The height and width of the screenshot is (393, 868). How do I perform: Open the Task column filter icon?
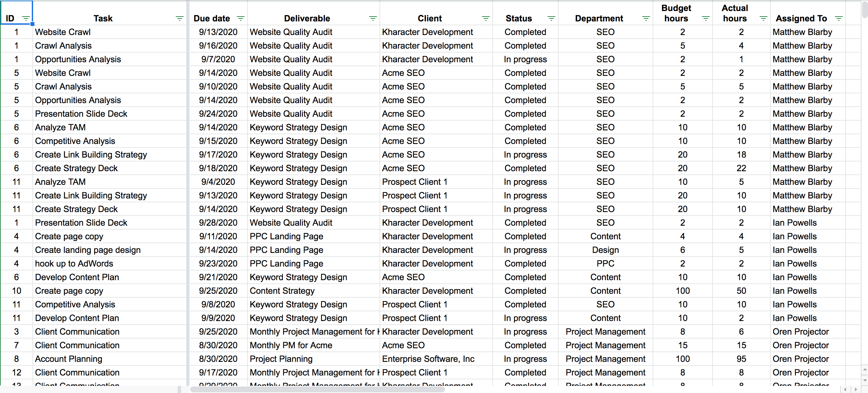(x=180, y=18)
